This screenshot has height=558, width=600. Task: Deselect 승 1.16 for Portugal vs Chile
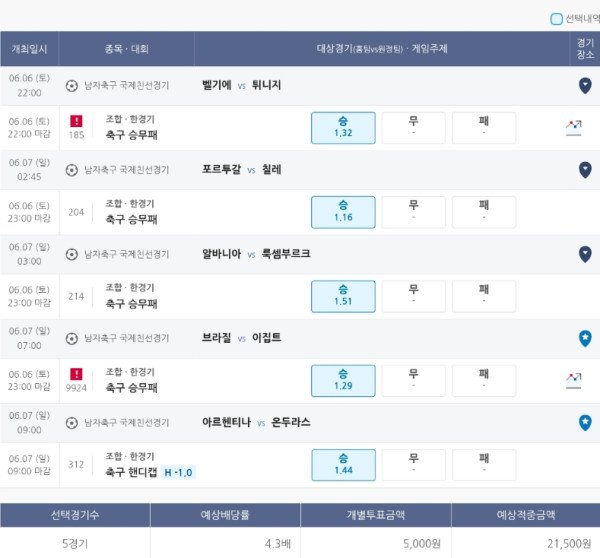click(343, 212)
